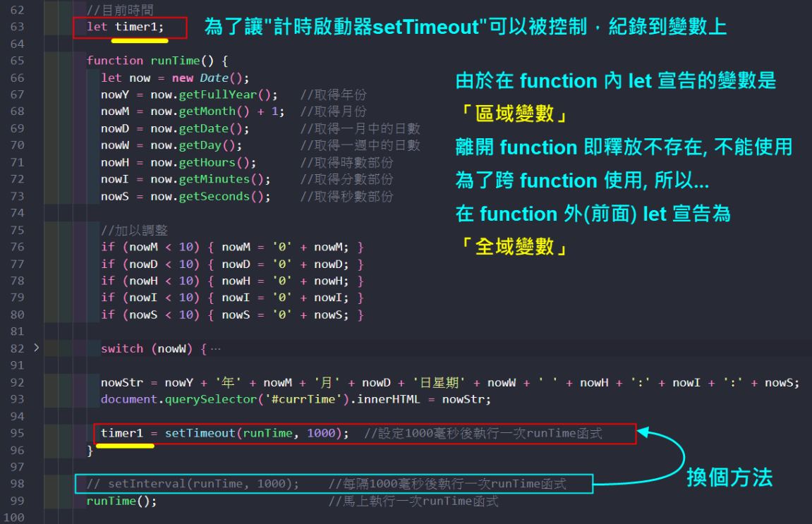Click the runTime(); call on line 99
This screenshot has height=524, width=812.
121,501
